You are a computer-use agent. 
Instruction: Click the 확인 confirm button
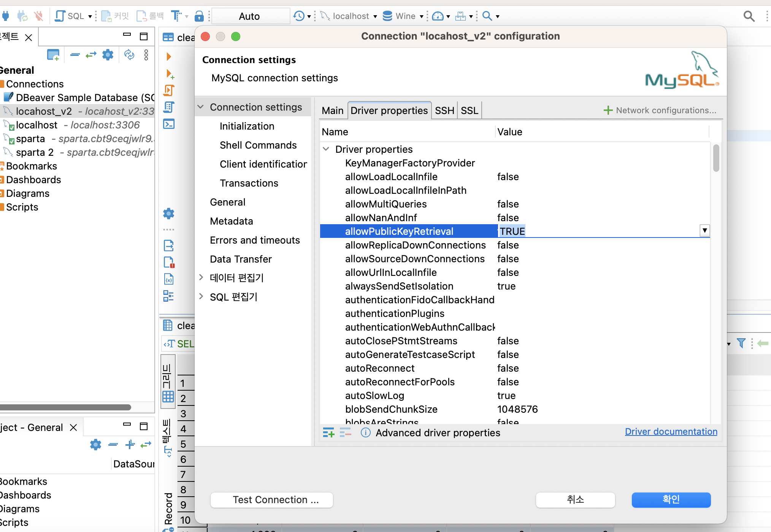tap(671, 500)
